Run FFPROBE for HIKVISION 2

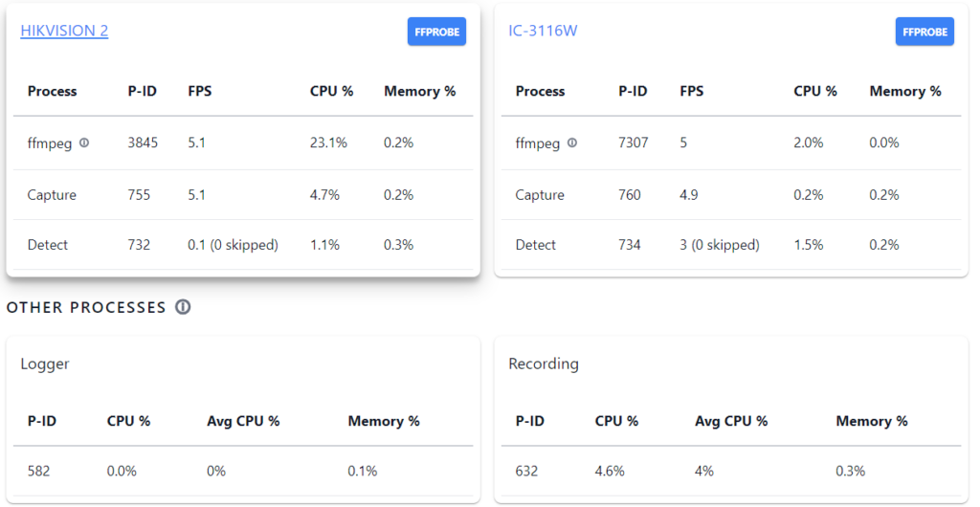point(437,32)
